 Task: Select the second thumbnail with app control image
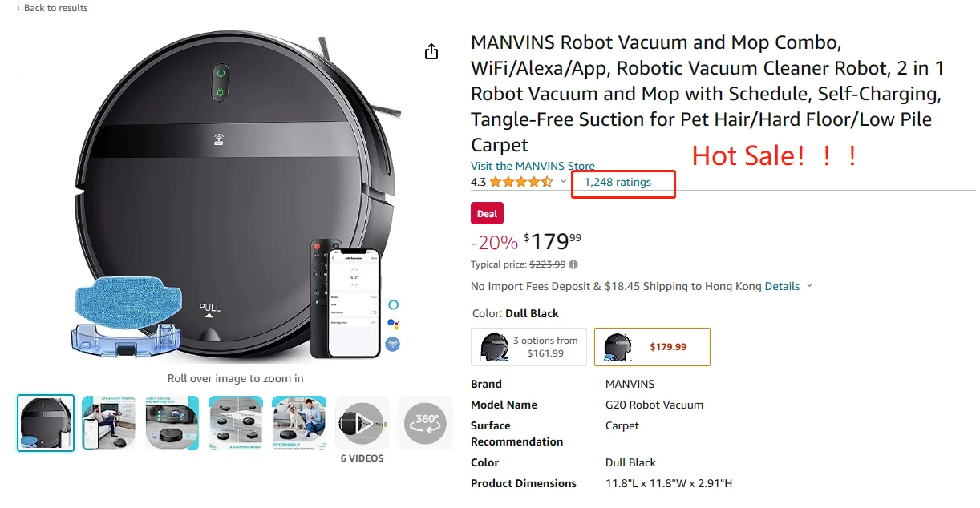[x=109, y=422]
